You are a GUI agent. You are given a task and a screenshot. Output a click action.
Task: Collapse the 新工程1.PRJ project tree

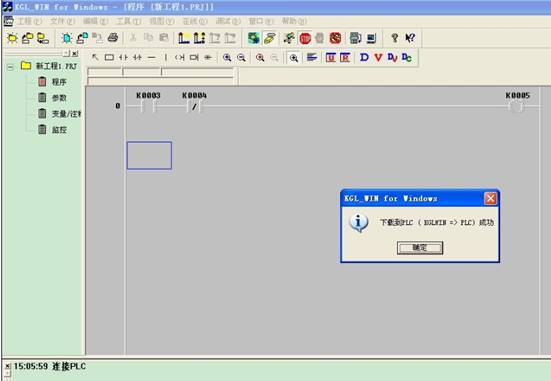tap(11, 66)
